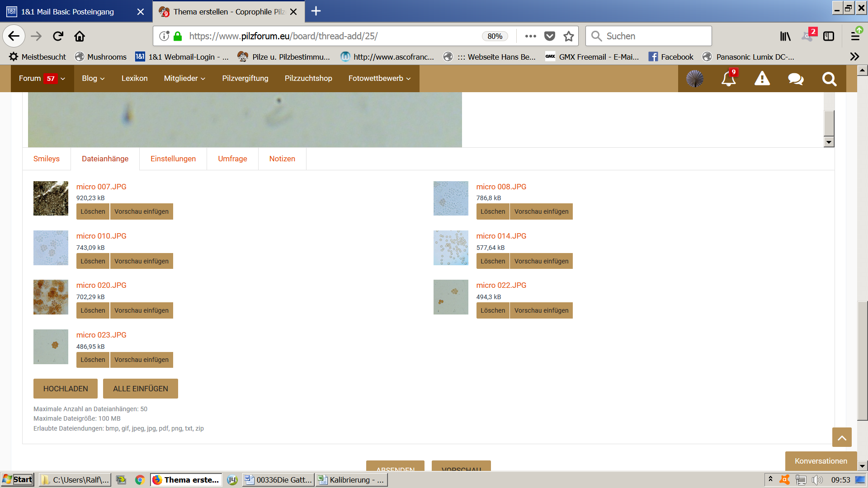Image resolution: width=868 pixels, height=488 pixels.
Task: Click the warning triangle moderation icon
Action: [762, 79]
